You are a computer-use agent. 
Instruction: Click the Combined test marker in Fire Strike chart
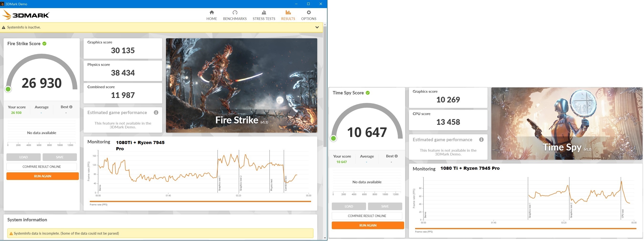286,183
